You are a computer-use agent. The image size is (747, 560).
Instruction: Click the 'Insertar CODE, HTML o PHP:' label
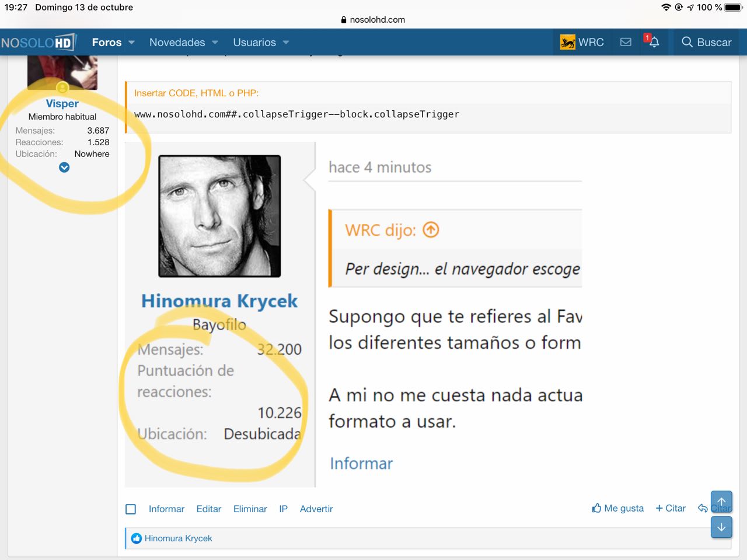pos(196,93)
